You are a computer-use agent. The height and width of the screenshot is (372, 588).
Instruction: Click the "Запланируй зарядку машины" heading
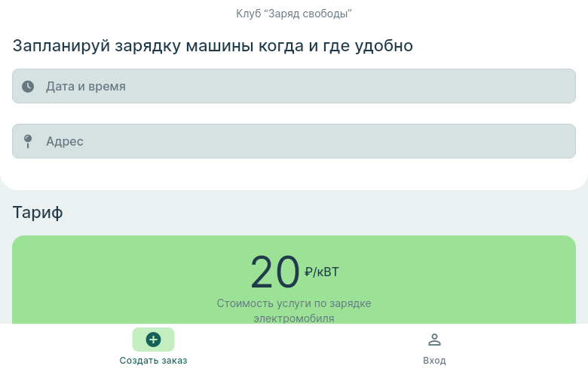pyautogui.click(x=213, y=45)
